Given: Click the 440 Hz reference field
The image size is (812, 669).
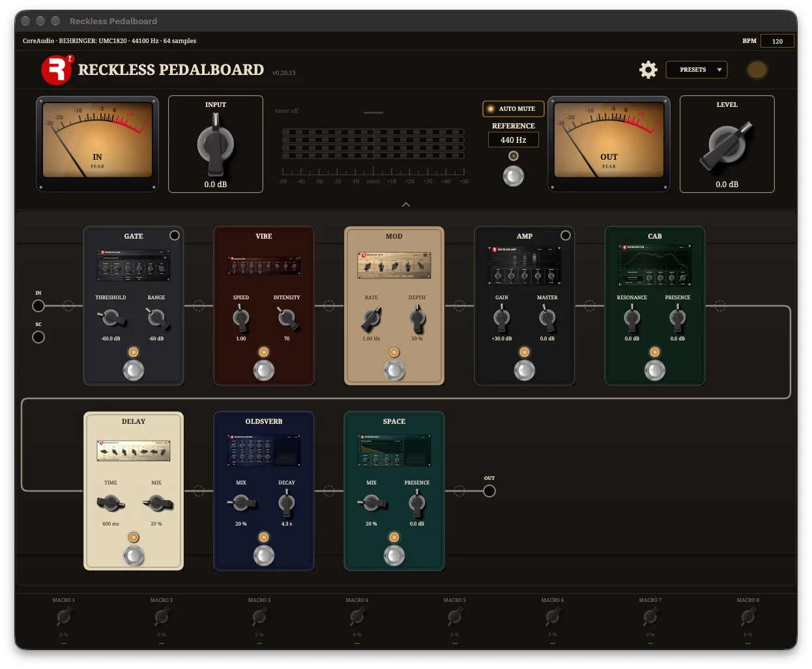Looking at the screenshot, I should coord(514,140).
